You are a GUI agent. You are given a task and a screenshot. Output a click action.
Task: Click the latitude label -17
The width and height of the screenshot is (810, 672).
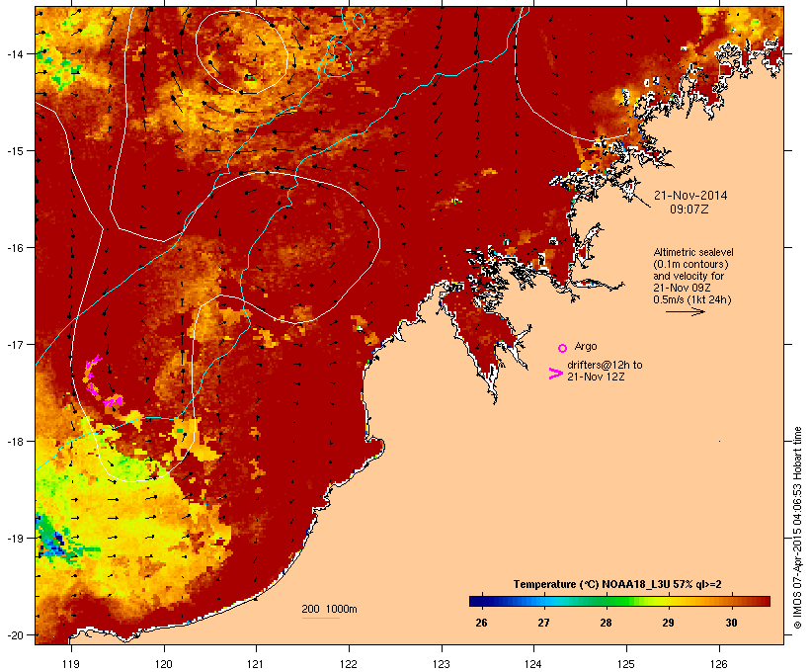pos(15,344)
